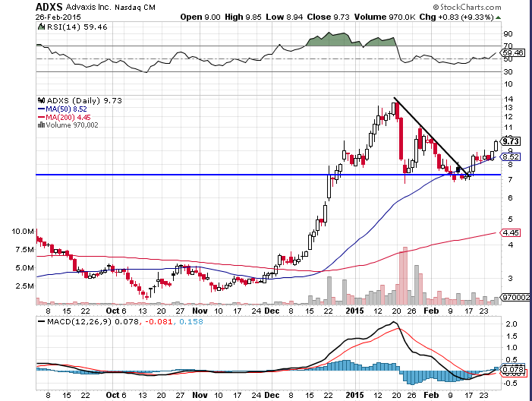Click the ADXS ticker symbol heading
Viewport: 532px width, 401px height.
pyautogui.click(x=49, y=7)
